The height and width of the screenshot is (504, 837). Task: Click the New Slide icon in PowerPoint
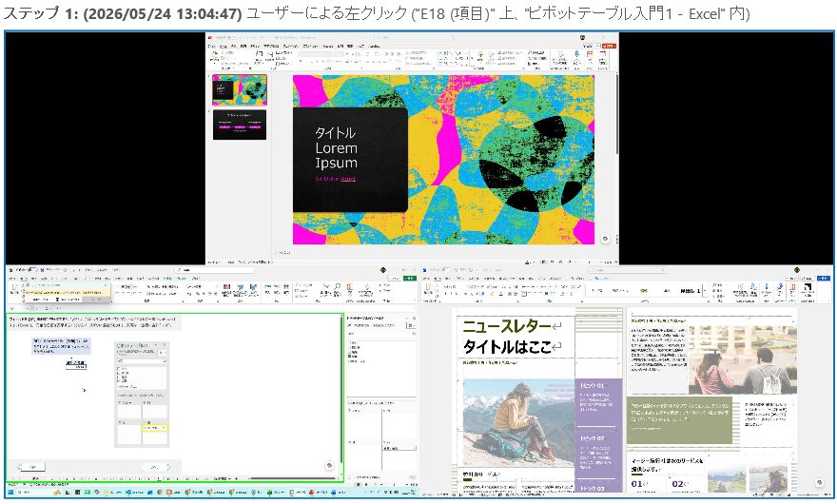(259, 57)
